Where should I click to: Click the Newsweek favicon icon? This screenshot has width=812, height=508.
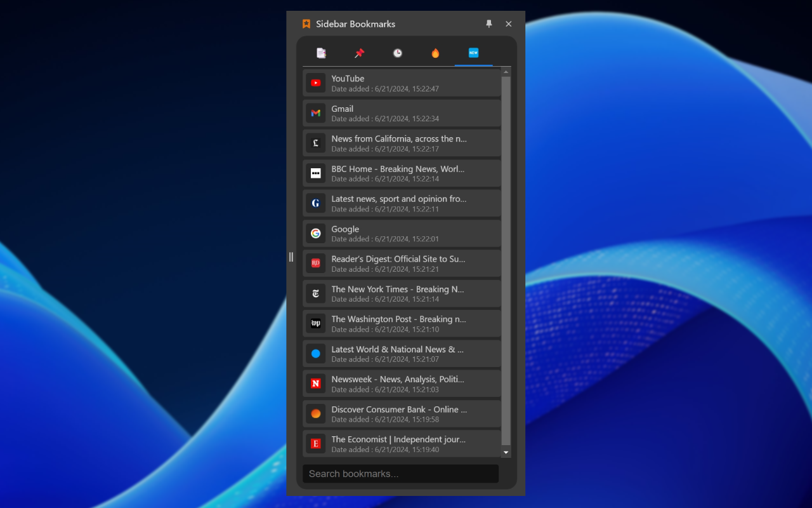(x=316, y=384)
